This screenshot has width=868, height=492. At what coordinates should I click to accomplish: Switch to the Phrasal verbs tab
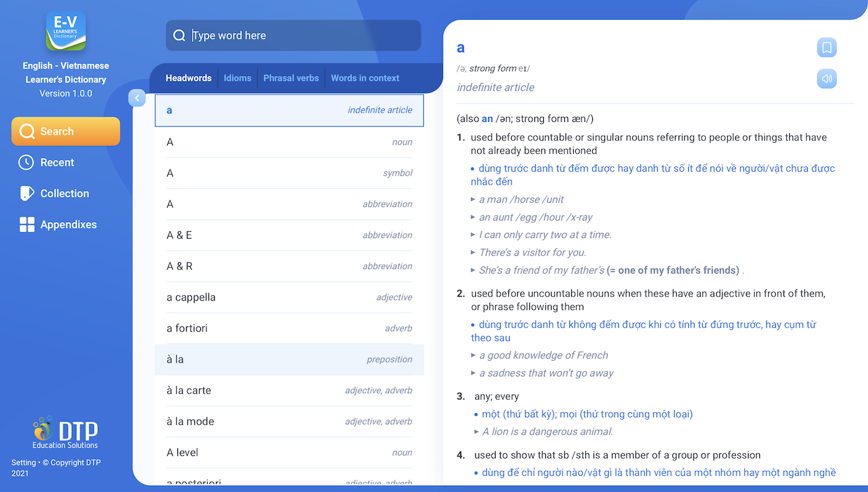coord(291,78)
